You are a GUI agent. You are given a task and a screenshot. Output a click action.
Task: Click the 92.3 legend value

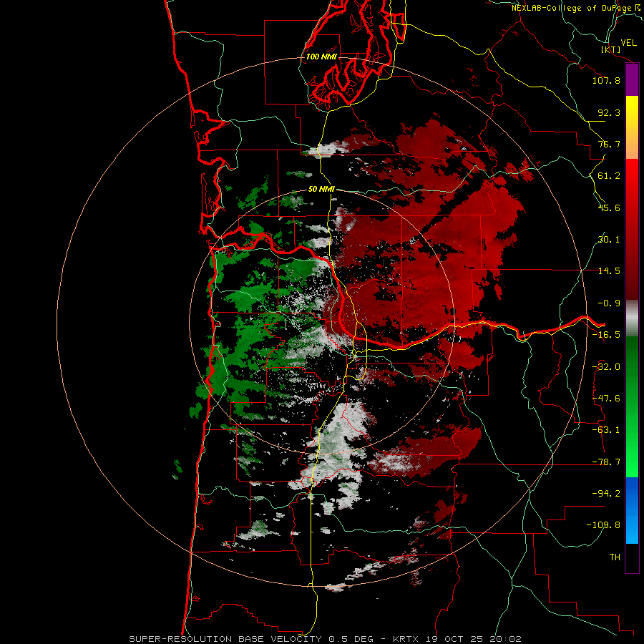coord(609,112)
